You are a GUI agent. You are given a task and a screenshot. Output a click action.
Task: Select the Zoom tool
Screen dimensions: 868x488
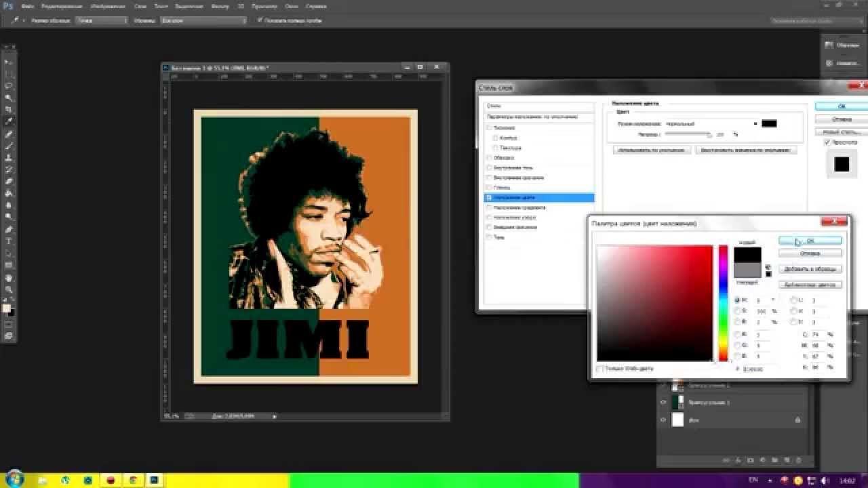coord(9,288)
